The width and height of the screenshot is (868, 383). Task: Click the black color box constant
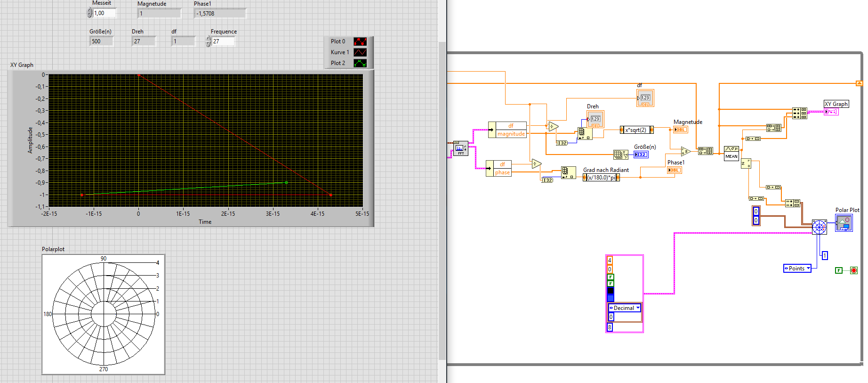611,291
